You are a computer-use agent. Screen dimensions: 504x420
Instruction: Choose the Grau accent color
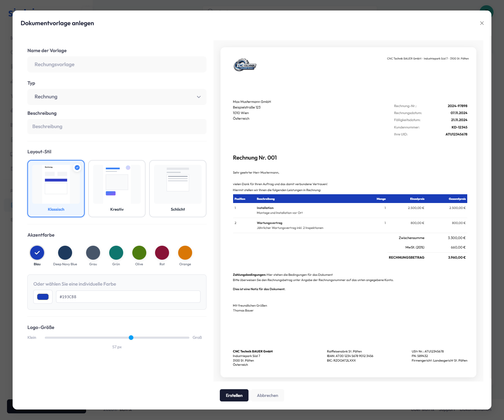pos(93,253)
